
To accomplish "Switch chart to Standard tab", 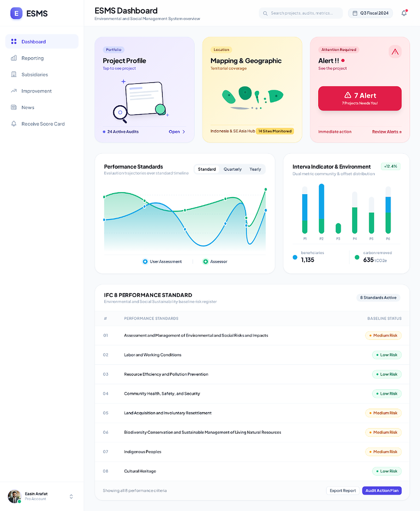I will pos(207,169).
